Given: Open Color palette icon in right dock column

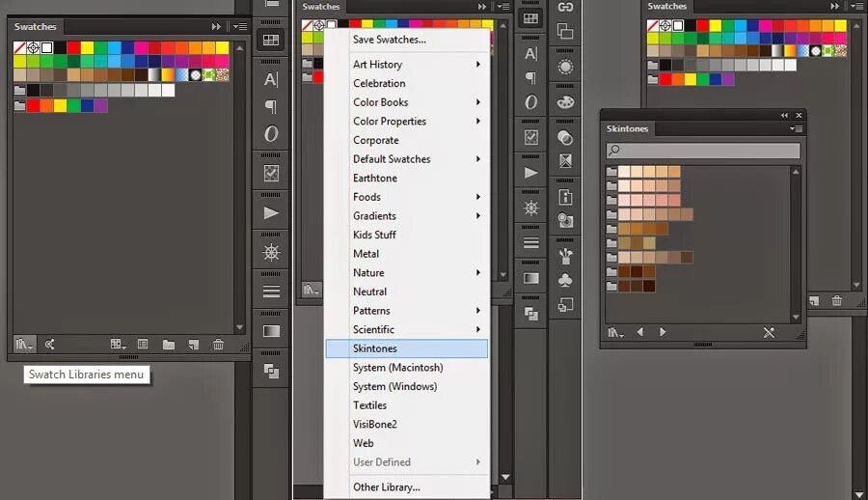Looking at the screenshot, I should click(x=565, y=102).
